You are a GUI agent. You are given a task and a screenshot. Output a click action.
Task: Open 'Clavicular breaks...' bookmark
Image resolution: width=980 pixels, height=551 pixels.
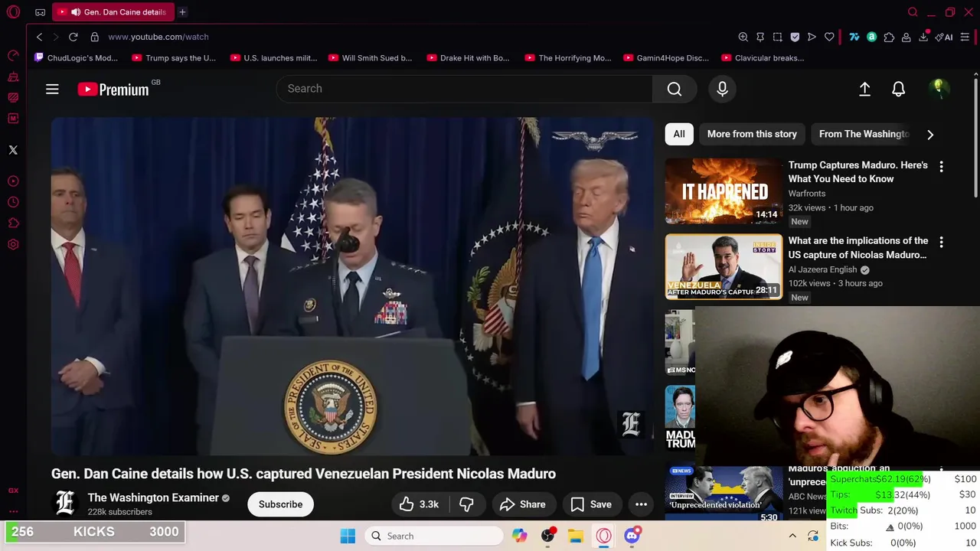(x=763, y=58)
